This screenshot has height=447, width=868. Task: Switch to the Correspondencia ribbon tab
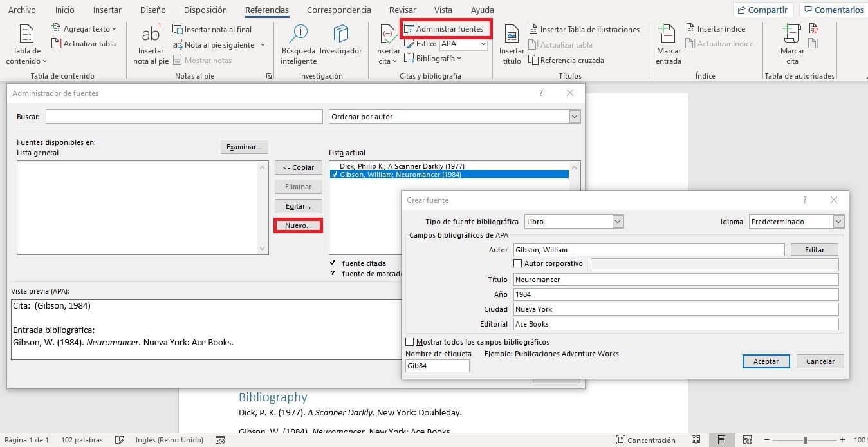(x=338, y=10)
